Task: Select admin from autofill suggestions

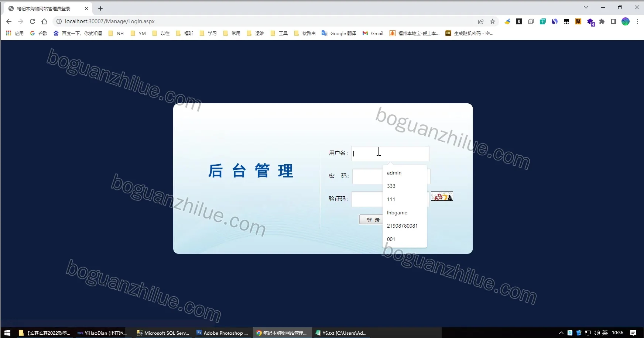Action: click(405, 173)
